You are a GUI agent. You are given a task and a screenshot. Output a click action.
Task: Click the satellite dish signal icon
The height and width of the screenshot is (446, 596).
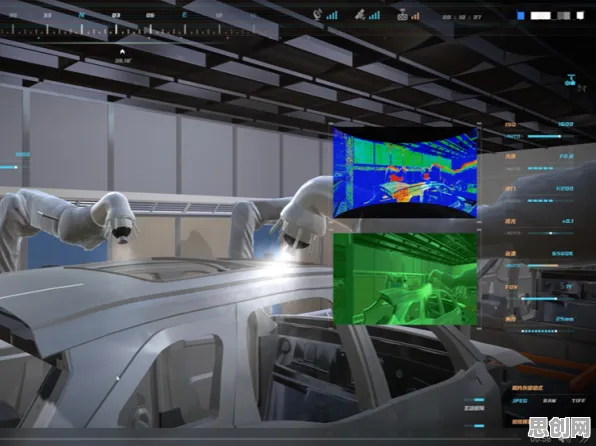coord(326,15)
